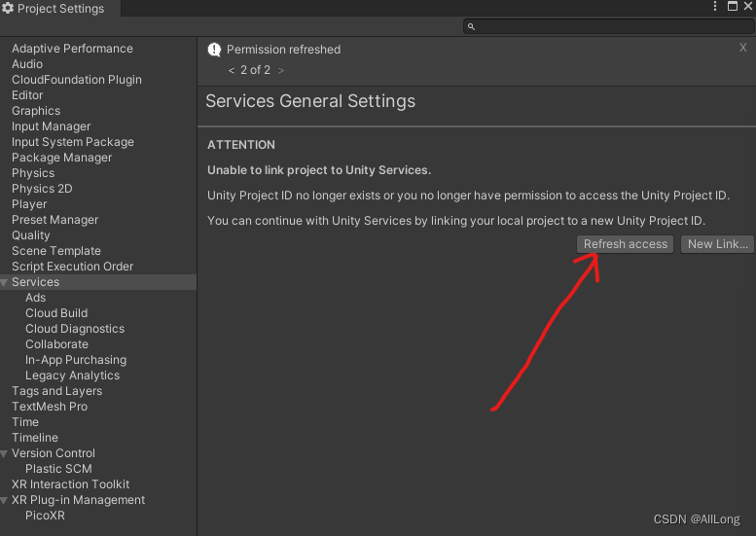This screenshot has height=536, width=756.
Task: Go to previous notification message
Action: [x=232, y=70]
